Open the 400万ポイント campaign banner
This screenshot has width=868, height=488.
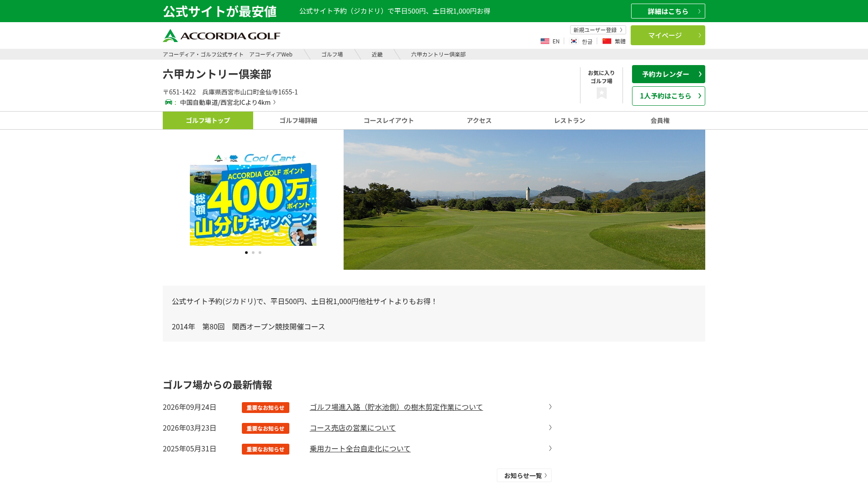tap(253, 200)
